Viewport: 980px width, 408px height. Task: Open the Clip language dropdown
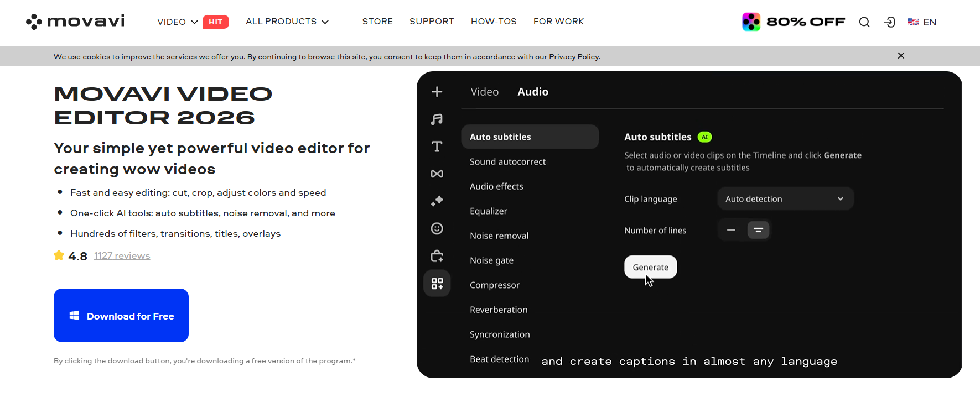[785, 199]
